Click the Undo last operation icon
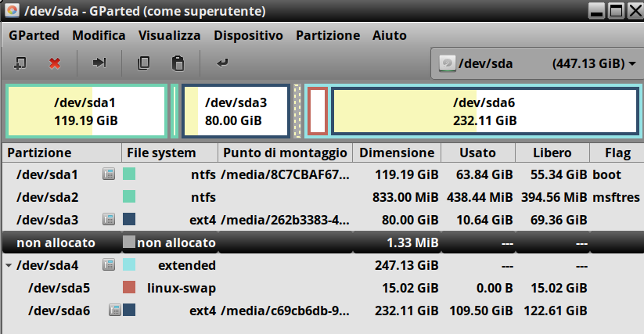Image resolution: width=644 pixels, height=334 pixels. pos(222,63)
